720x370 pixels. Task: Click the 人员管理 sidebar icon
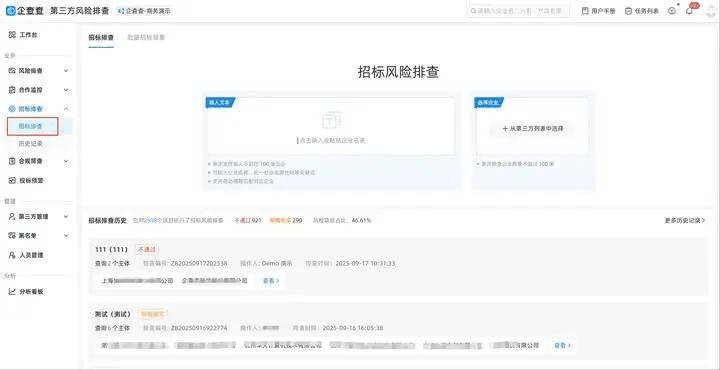pos(12,255)
